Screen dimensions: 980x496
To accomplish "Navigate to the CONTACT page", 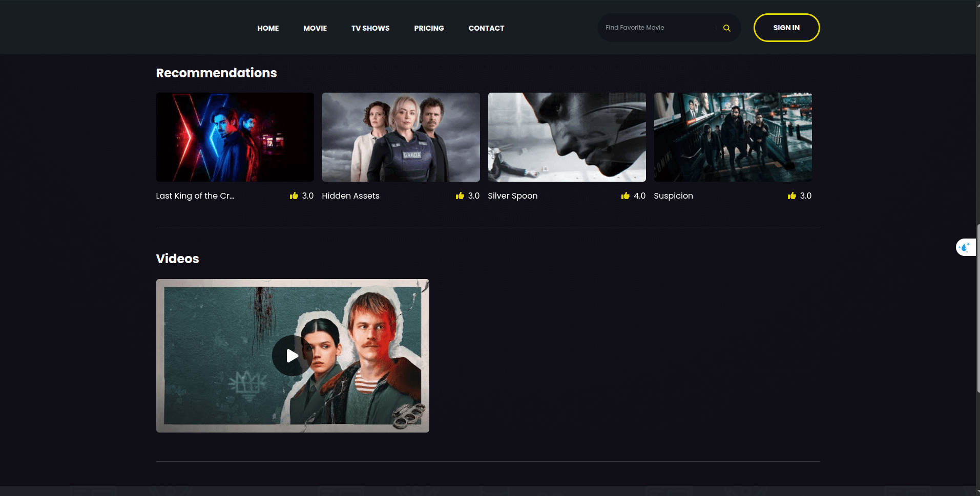I will click(x=486, y=28).
